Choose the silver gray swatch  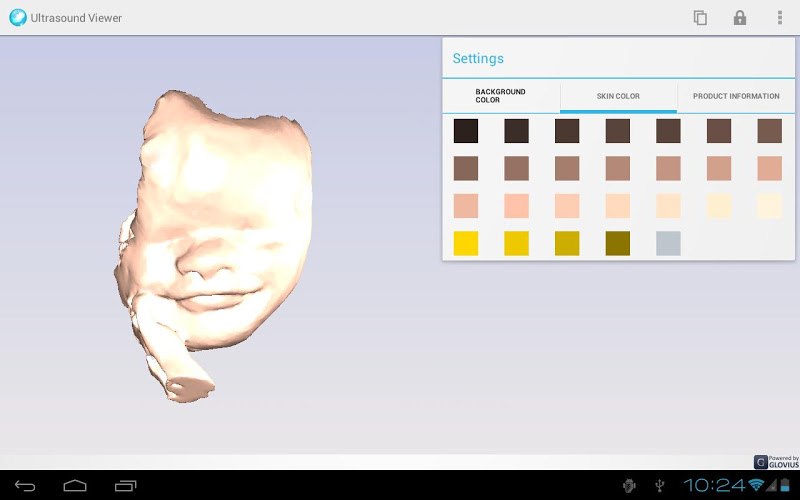coord(668,243)
